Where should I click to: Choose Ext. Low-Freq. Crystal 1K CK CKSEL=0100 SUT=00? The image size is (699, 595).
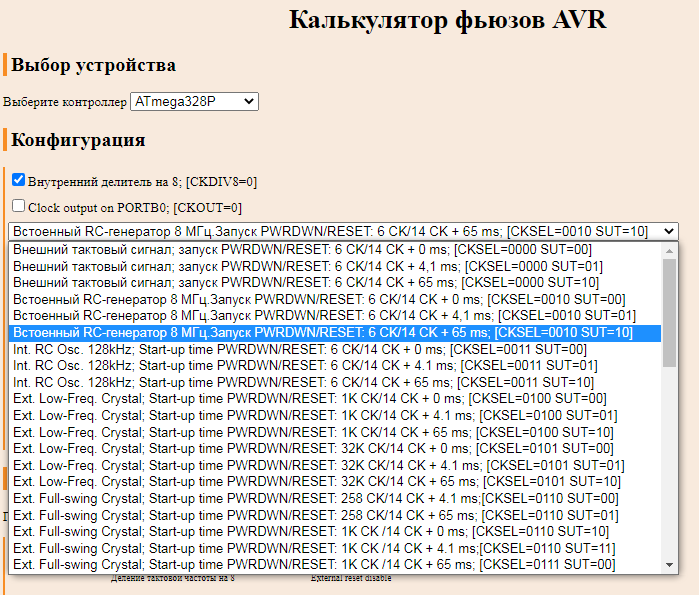[x=335, y=398]
